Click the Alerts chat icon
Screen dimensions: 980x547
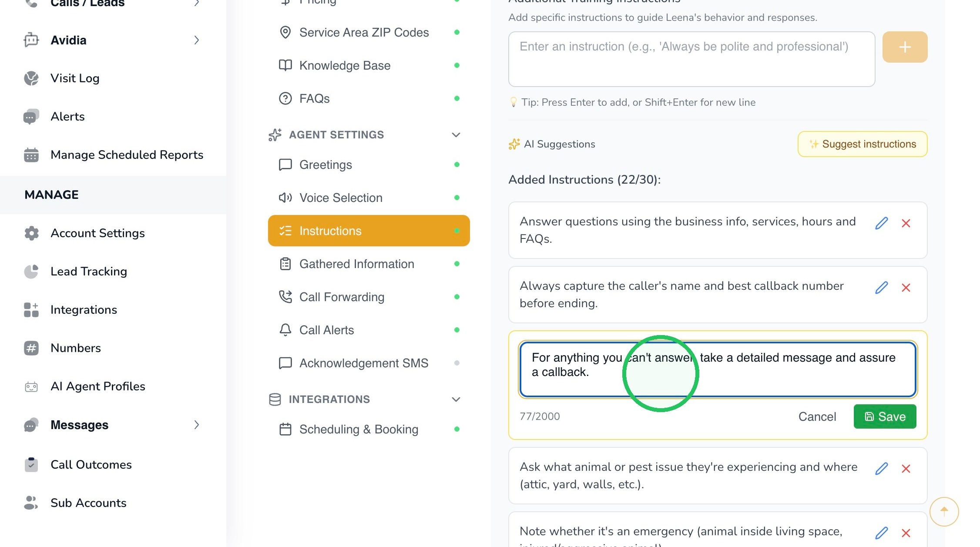pyautogui.click(x=31, y=117)
